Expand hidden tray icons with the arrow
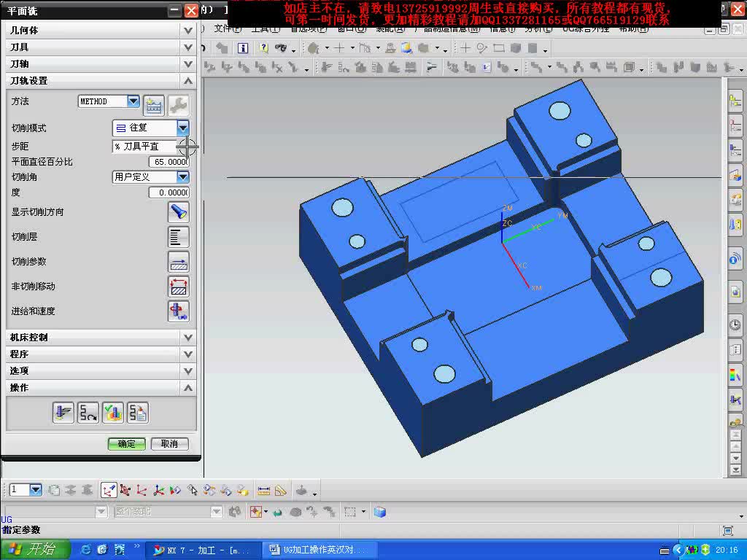Screen dimensions: 747x560 pyautogui.click(x=678, y=551)
